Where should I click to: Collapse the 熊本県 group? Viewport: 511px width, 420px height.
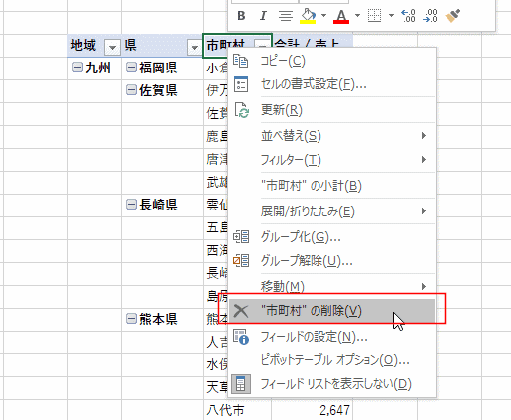click(x=131, y=319)
